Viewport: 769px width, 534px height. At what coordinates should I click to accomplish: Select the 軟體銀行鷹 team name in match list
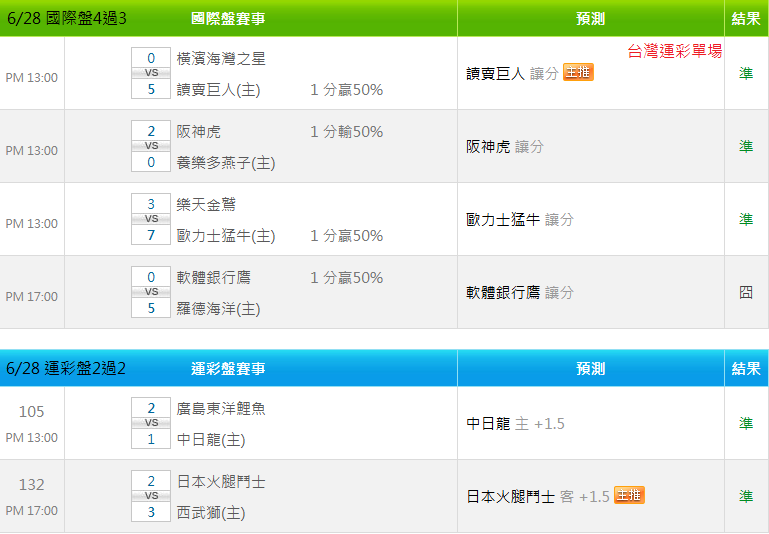[x=213, y=278]
